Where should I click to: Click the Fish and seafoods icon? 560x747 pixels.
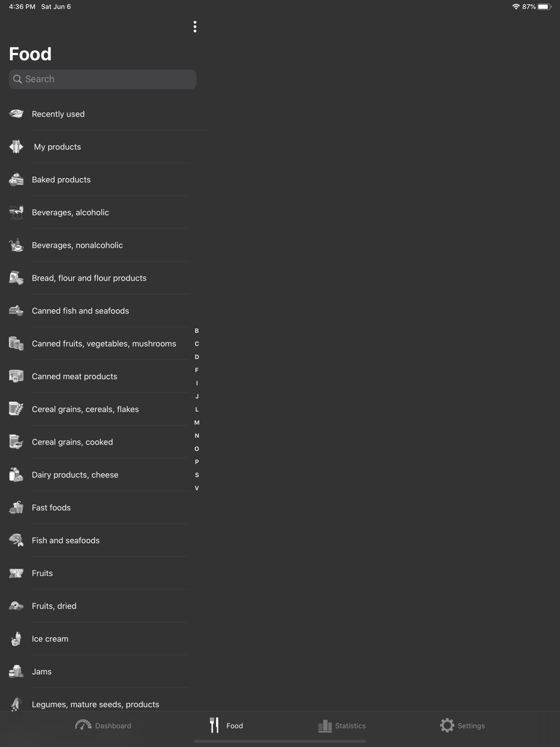16,540
